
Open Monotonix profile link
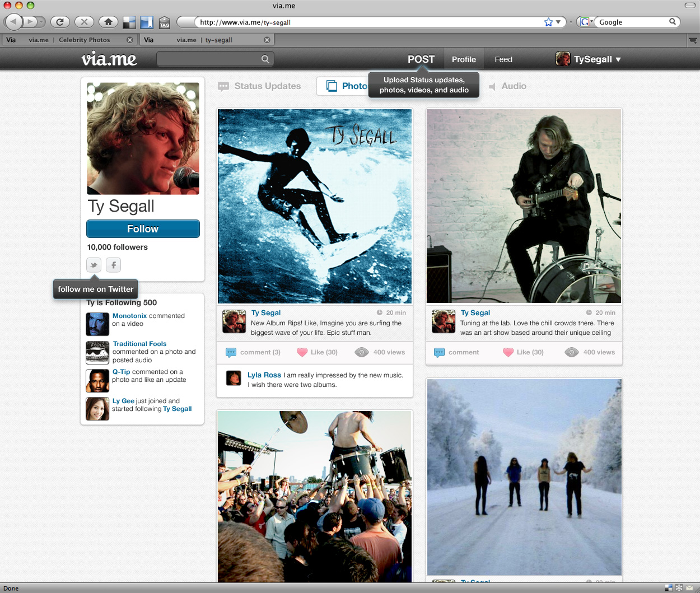coord(129,316)
